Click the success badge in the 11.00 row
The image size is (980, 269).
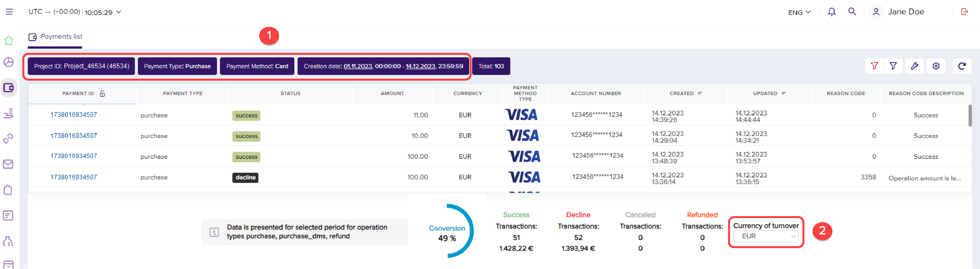pyautogui.click(x=246, y=116)
